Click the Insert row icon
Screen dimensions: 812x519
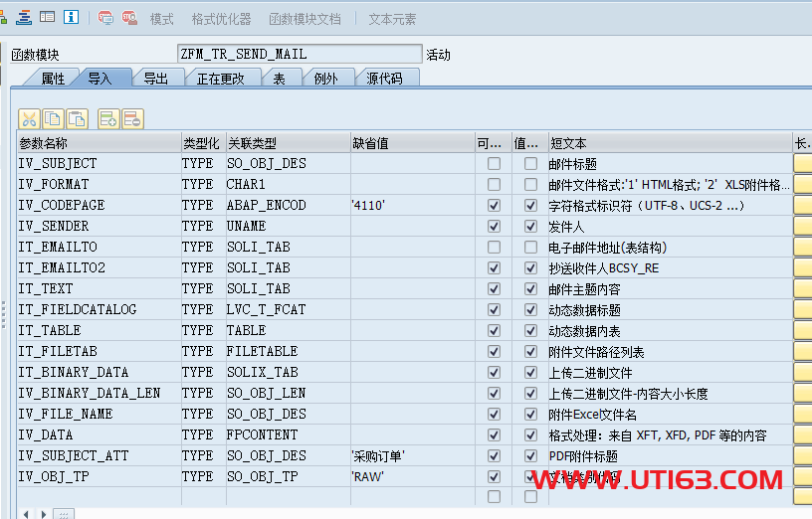108,119
